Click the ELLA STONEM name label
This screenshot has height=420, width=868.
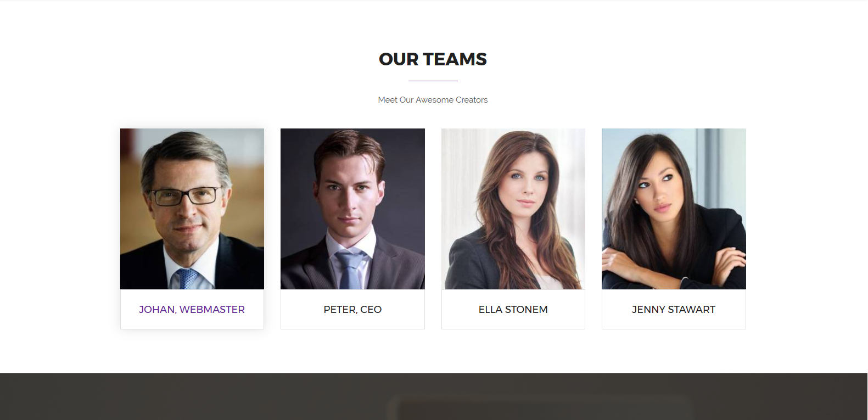tap(513, 310)
